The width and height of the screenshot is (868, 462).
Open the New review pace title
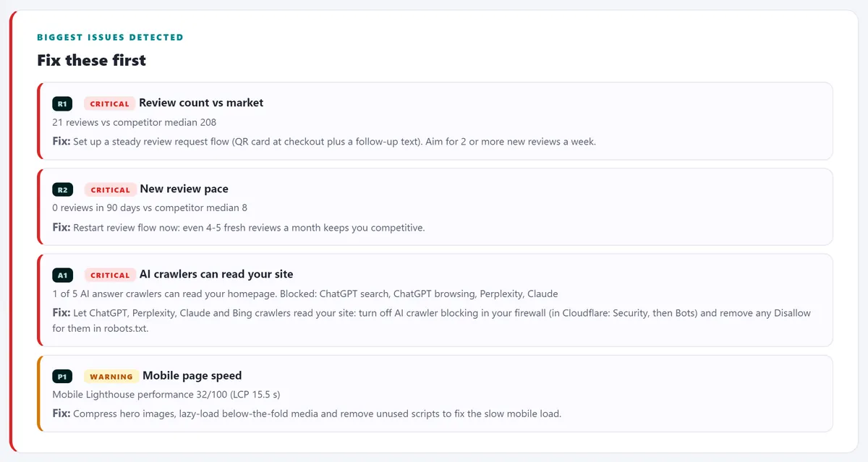point(184,189)
